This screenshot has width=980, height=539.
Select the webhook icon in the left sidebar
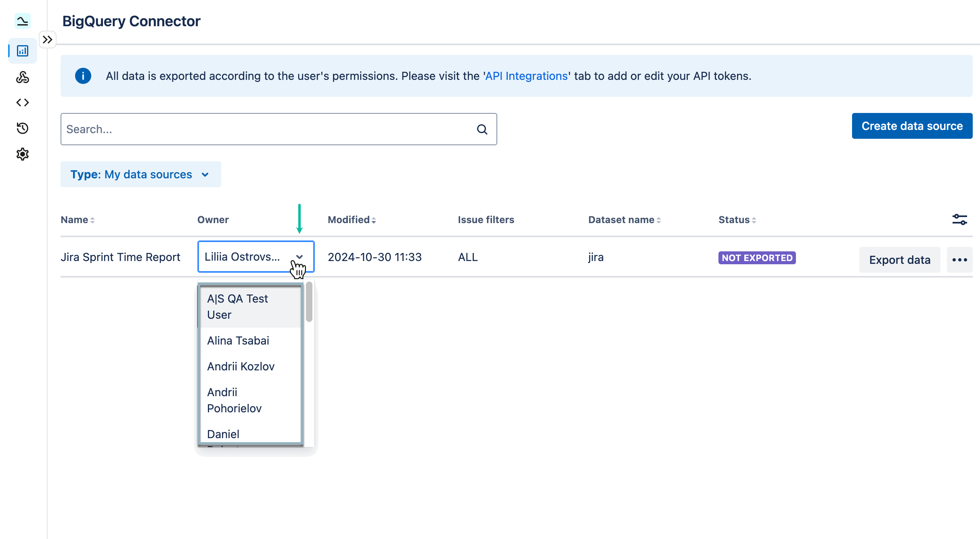22,77
